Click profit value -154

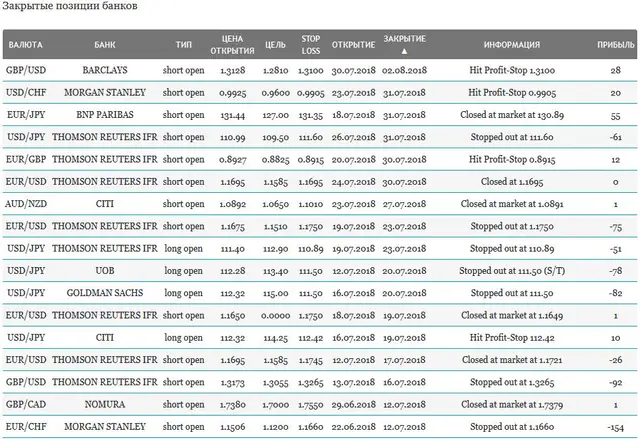click(x=616, y=427)
